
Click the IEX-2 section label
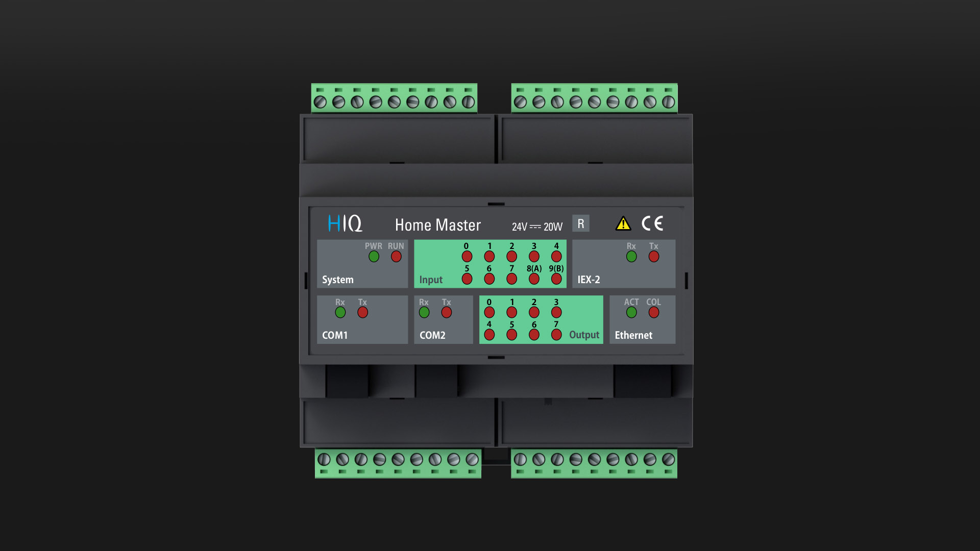click(589, 280)
